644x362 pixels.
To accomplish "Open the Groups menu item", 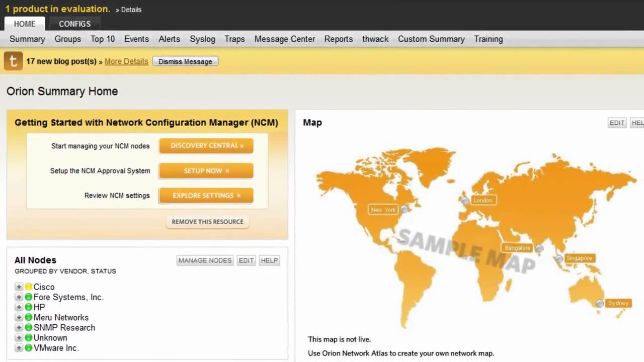I will (67, 39).
